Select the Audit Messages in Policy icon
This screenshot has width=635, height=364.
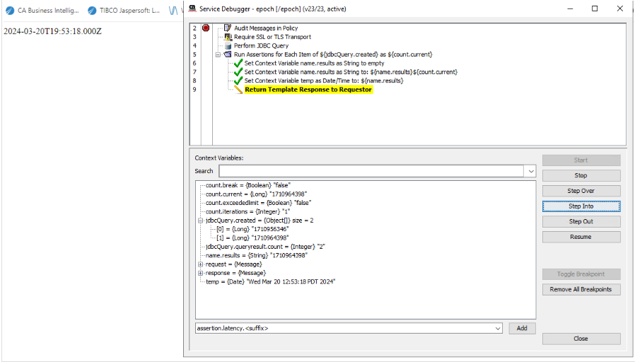point(228,28)
